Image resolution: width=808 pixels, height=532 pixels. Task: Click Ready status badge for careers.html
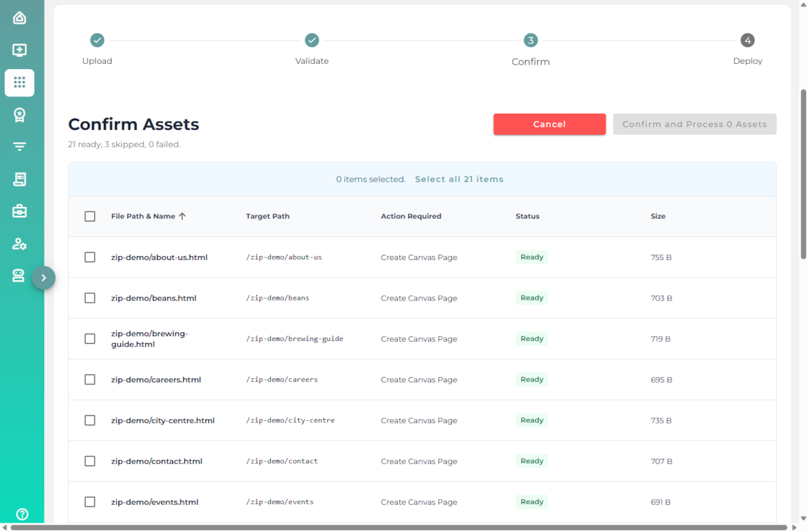532,380
